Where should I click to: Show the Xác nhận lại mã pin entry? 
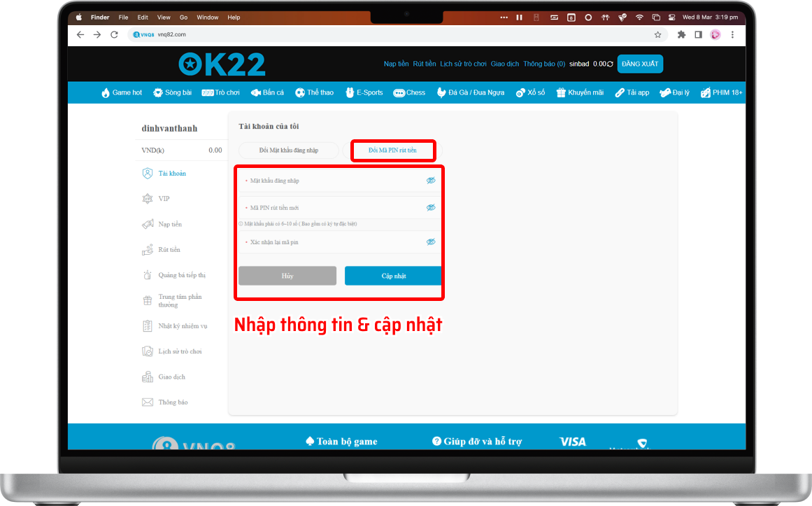(431, 241)
